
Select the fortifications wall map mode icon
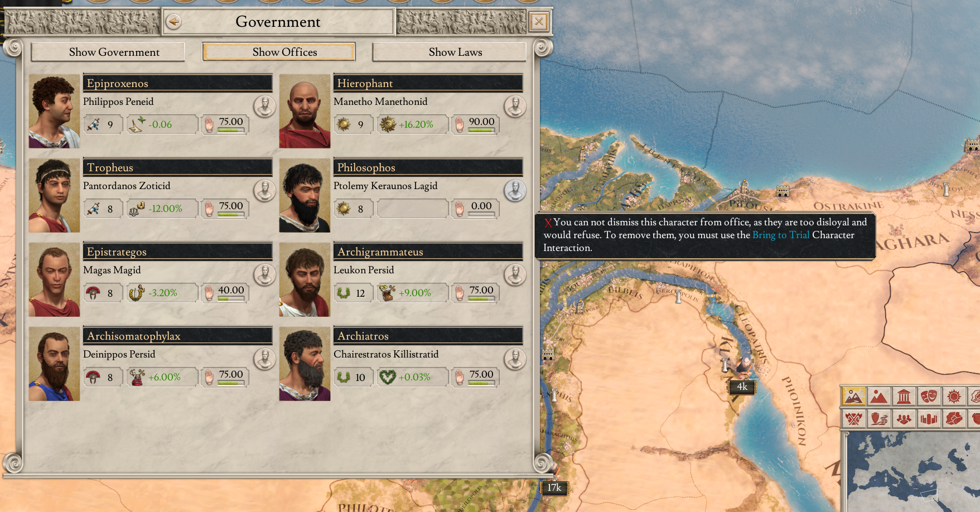click(929, 418)
